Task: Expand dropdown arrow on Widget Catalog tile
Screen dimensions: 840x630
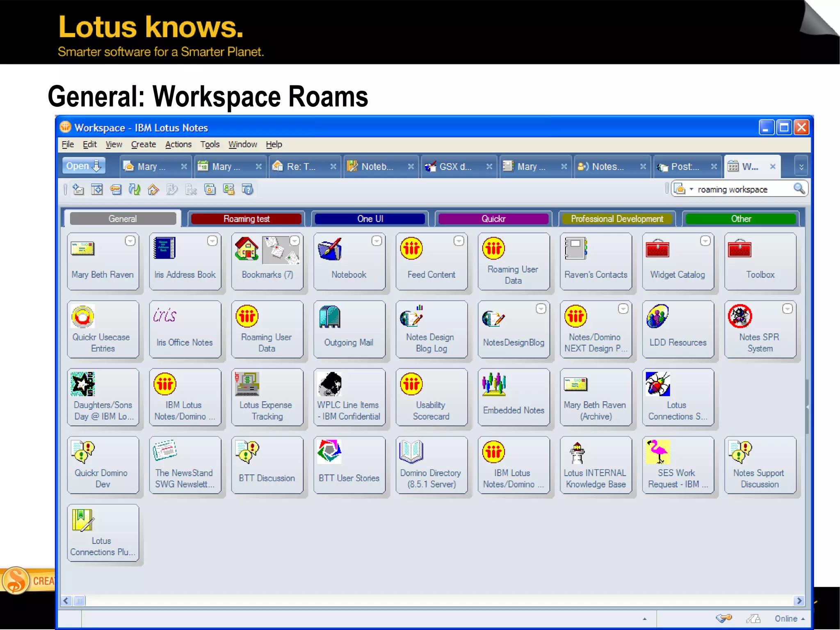Action: [x=705, y=241]
